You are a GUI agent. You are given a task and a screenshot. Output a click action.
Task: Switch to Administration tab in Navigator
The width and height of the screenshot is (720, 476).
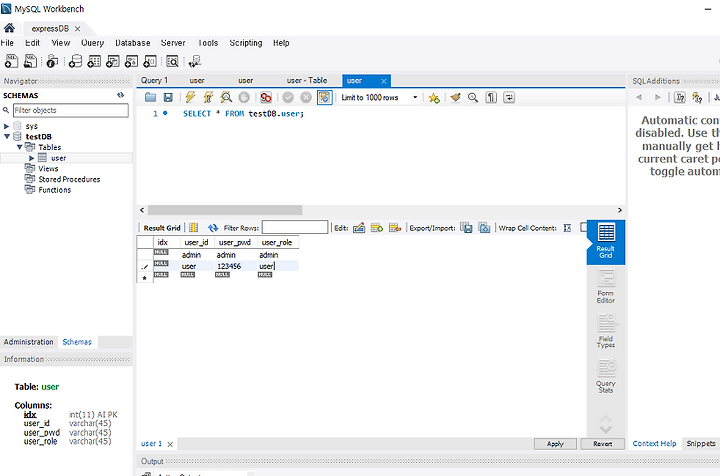(28, 342)
